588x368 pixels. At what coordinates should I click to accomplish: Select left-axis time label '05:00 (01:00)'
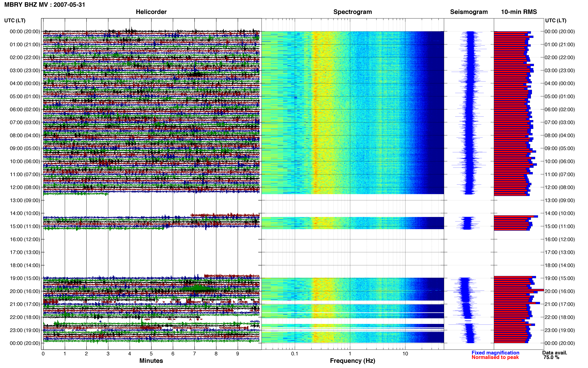[x=25, y=96]
